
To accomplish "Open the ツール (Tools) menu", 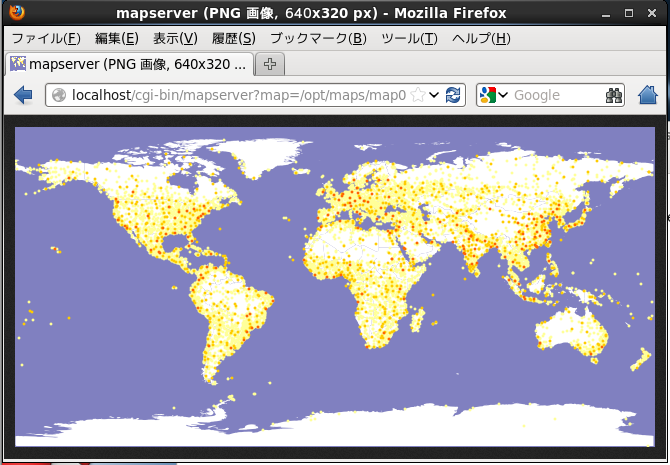I will click(x=409, y=38).
